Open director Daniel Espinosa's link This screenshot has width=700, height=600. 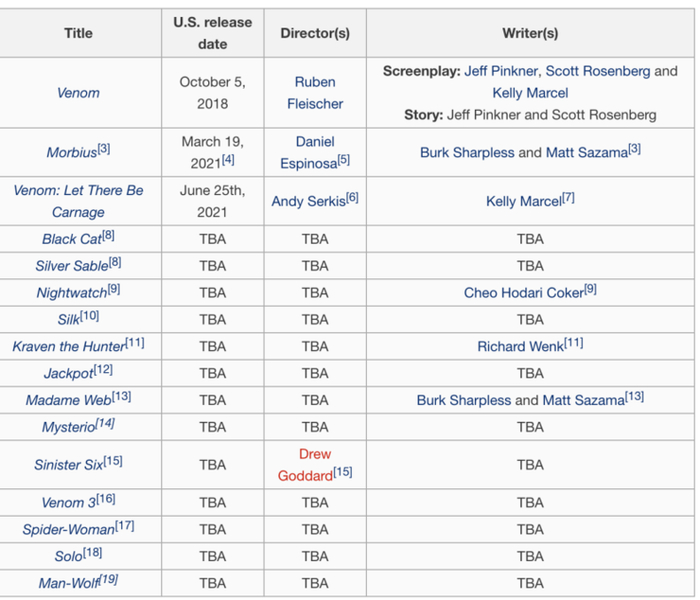pos(308,153)
